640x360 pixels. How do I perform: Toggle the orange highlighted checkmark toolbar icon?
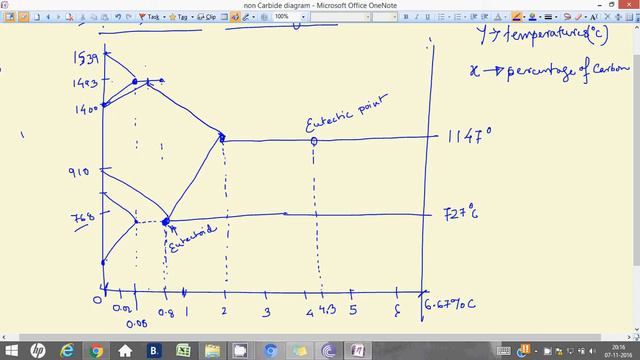tap(23, 17)
